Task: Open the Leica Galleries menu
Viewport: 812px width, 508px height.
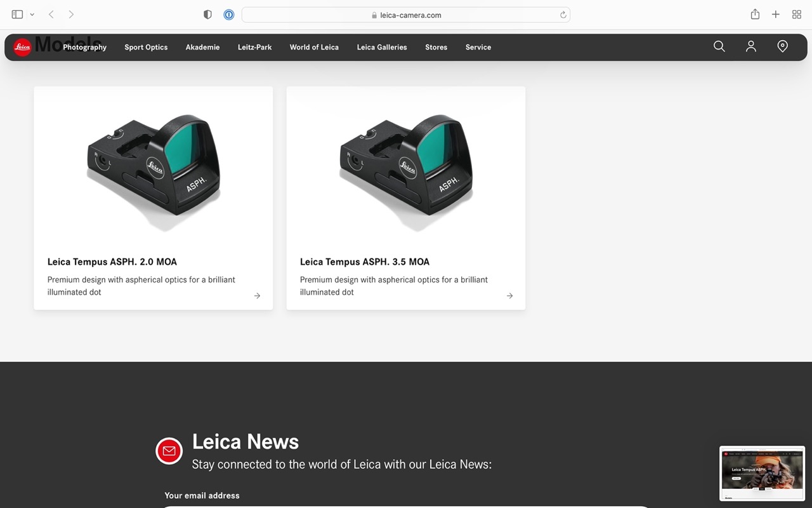Action: (382, 47)
